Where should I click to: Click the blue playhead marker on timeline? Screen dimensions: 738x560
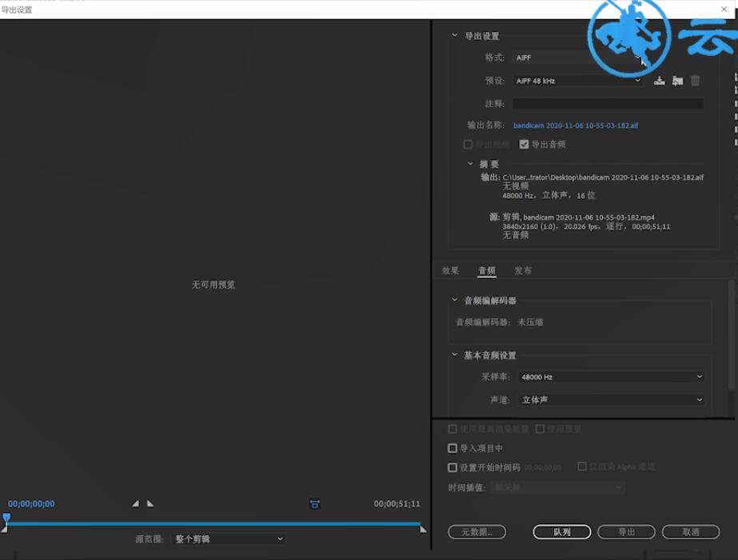(x=6, y=518)
